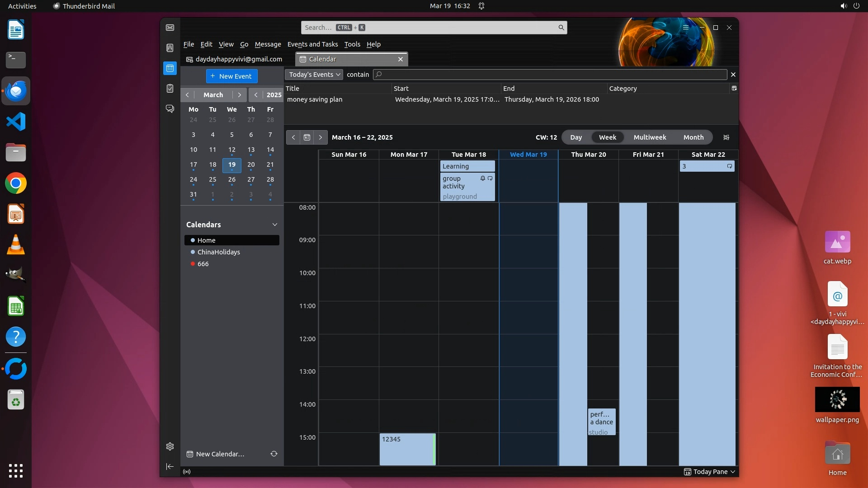Open the Tasks space icon
This screenshot has height=488, width=868.
170,89
